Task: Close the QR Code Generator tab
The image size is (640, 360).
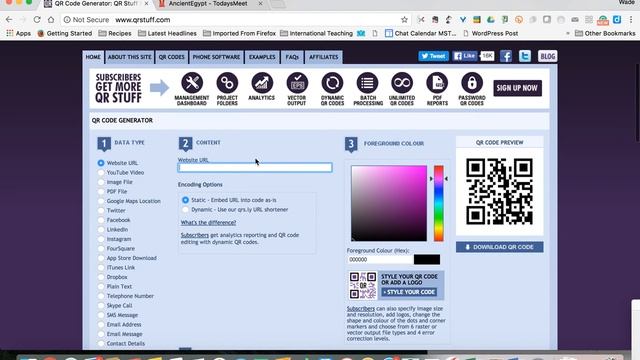Action: 146,4
